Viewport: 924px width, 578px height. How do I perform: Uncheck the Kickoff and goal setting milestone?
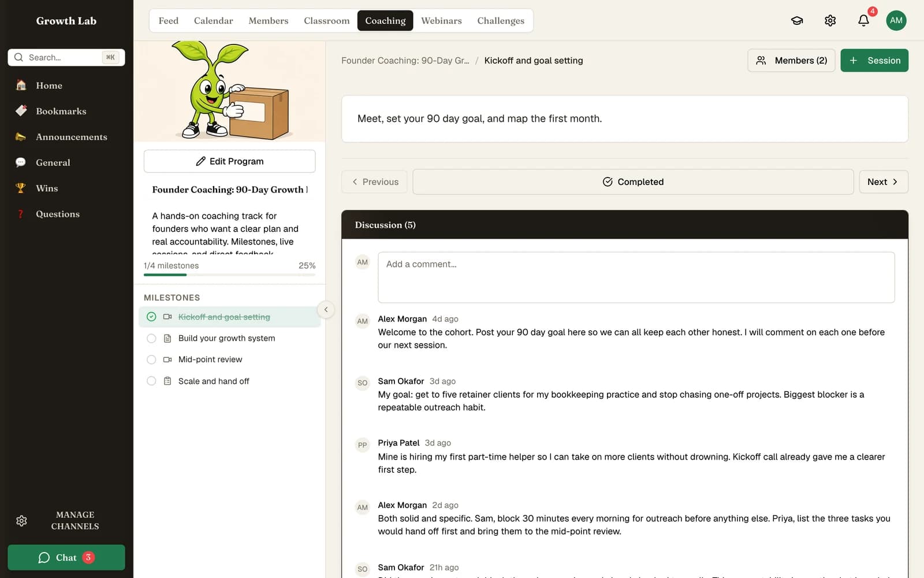pos(151,317)
